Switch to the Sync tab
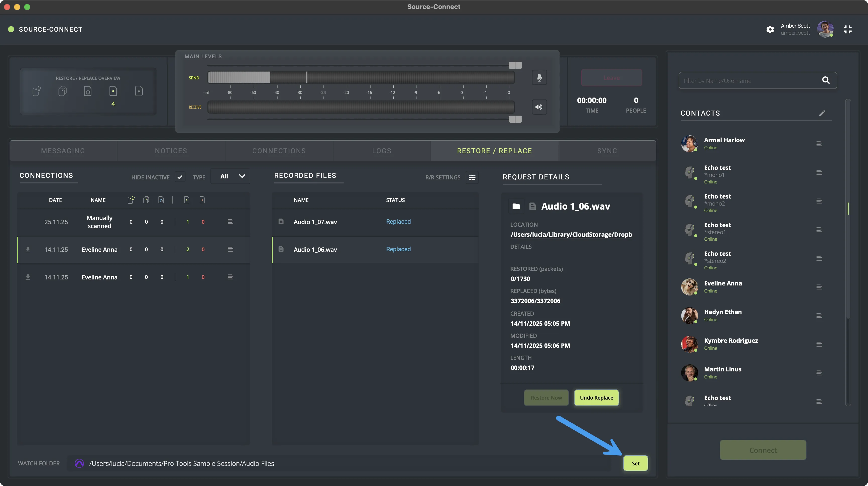This screenshot has height=486, width=868. [607, 151]
